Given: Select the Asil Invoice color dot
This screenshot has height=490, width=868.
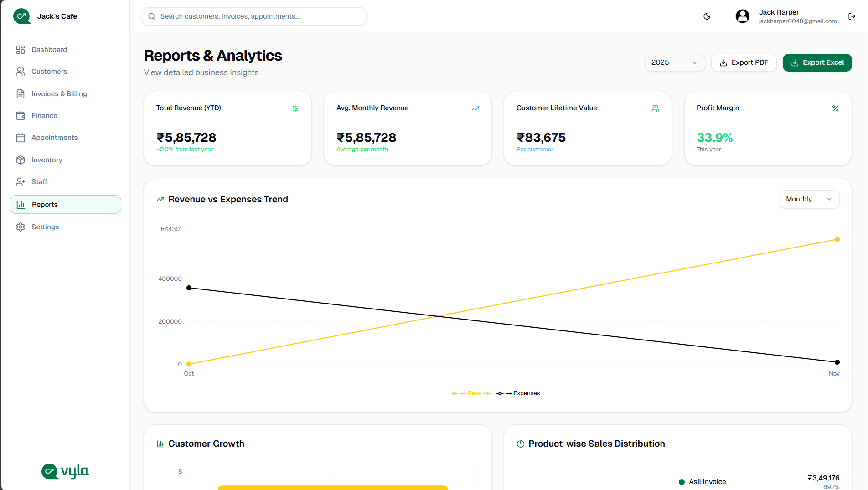Looking at the screenshot, I should (682, 481).
